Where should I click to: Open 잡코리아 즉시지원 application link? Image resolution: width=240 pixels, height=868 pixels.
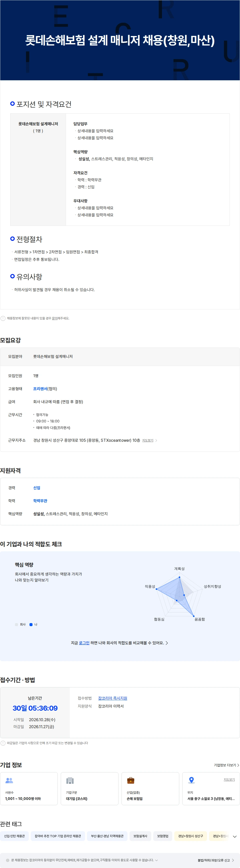(112, 698)
